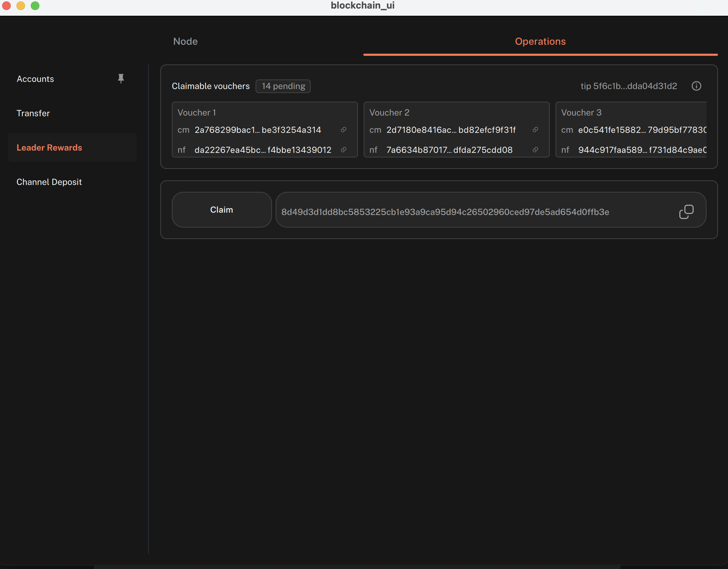Copy the long claim key value
728x569 pixels.
coord(686,212)
